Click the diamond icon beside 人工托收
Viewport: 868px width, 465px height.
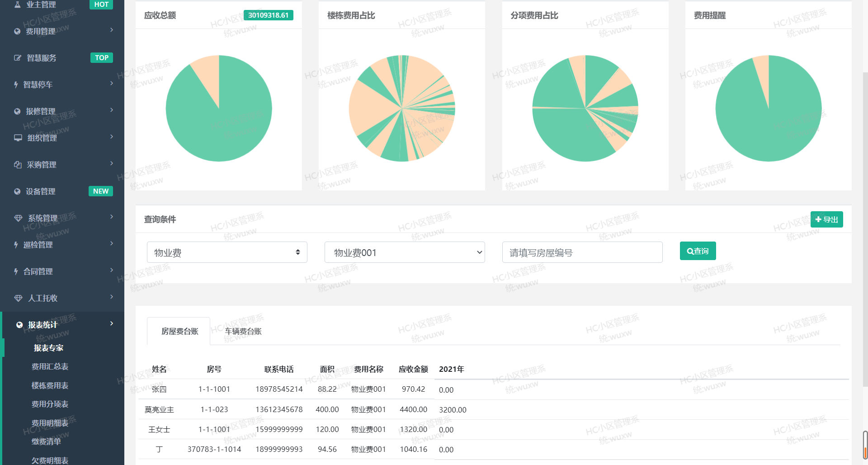click(18, 298)
